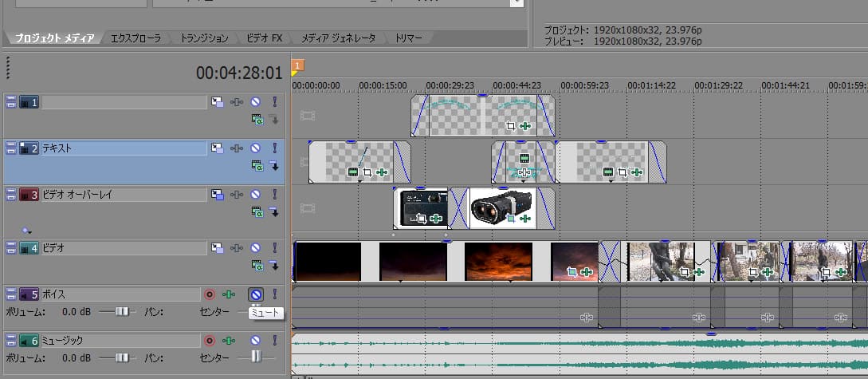The width and height of the screenshot is (868, 379).
Task: Make compositing child on ビデオ オーバーレイ track
Action: (273, 211)
